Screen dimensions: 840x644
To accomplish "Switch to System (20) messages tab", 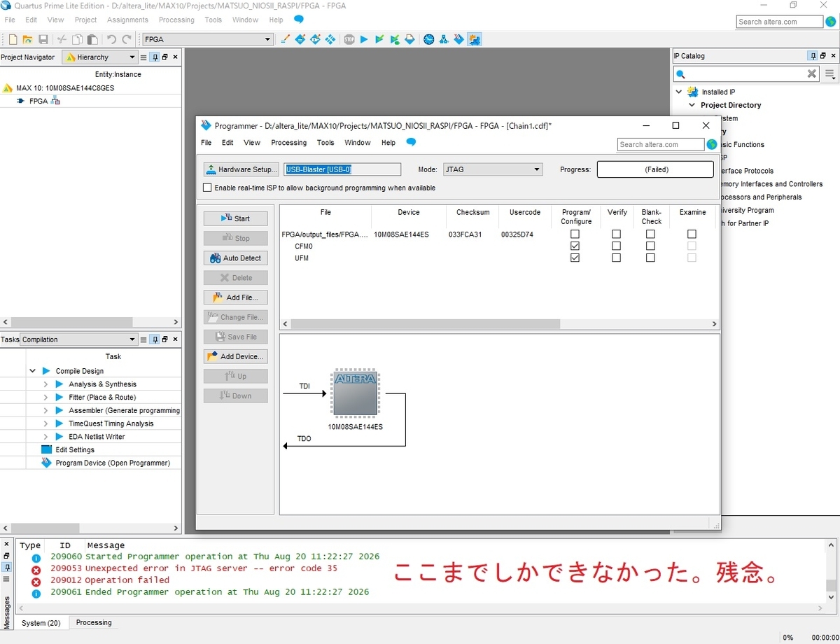I will [x=41, y=623].
